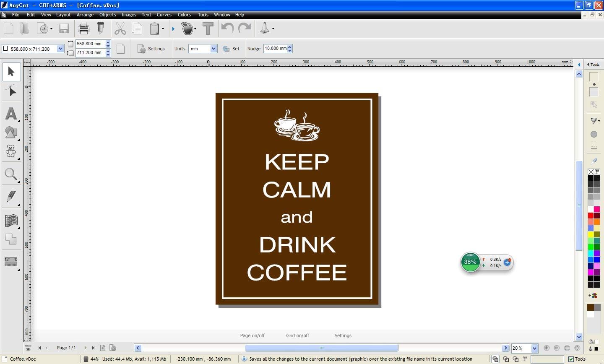This screenshot has width=604, height=364.
Task: Open the Curves menu
Action: click(164, 15)
